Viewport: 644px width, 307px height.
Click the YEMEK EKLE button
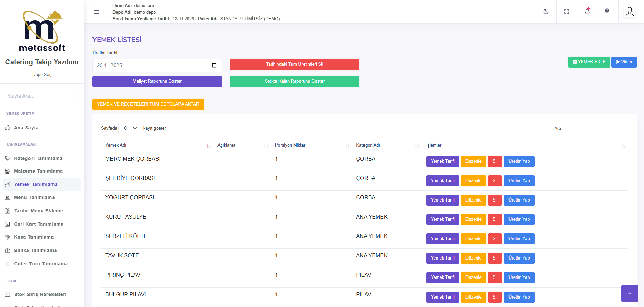point(589,62)
